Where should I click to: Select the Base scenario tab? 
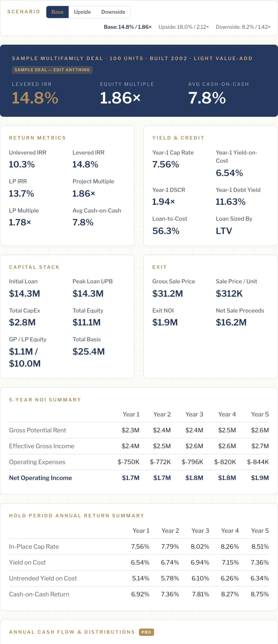pyautogui.click(x=57, y=12)
